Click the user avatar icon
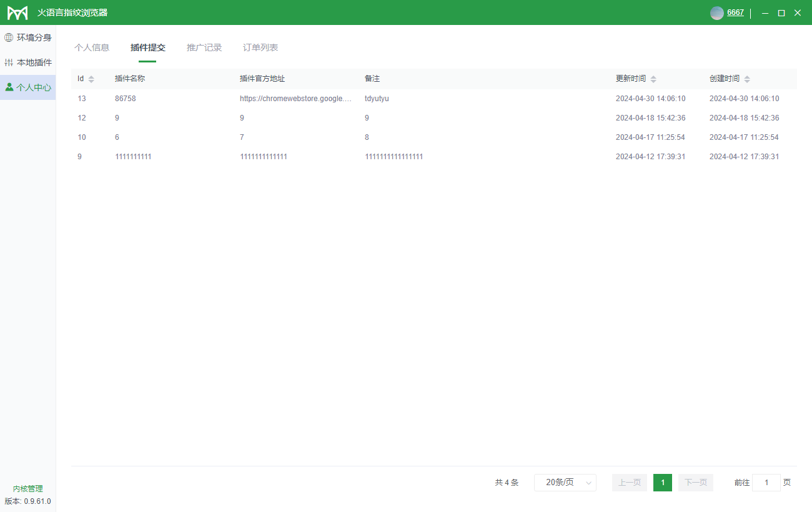 (x=716, y=12)
